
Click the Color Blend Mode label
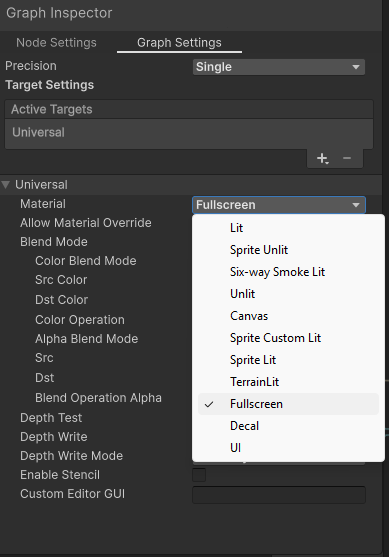point(86,261)
